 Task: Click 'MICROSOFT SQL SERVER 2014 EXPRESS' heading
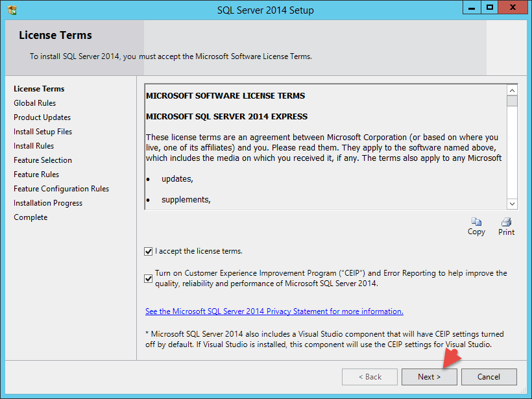click(226, 116)
